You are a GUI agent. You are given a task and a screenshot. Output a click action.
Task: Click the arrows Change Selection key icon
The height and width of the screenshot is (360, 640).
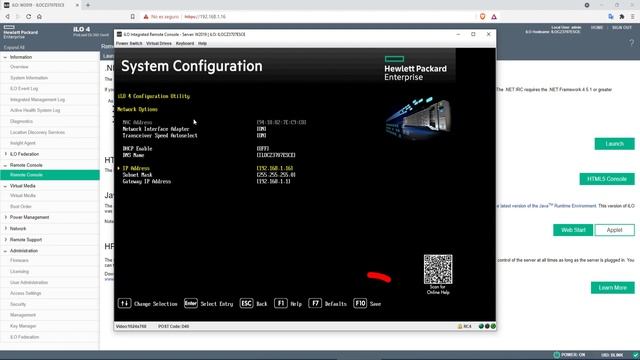(x=124, y=303)
